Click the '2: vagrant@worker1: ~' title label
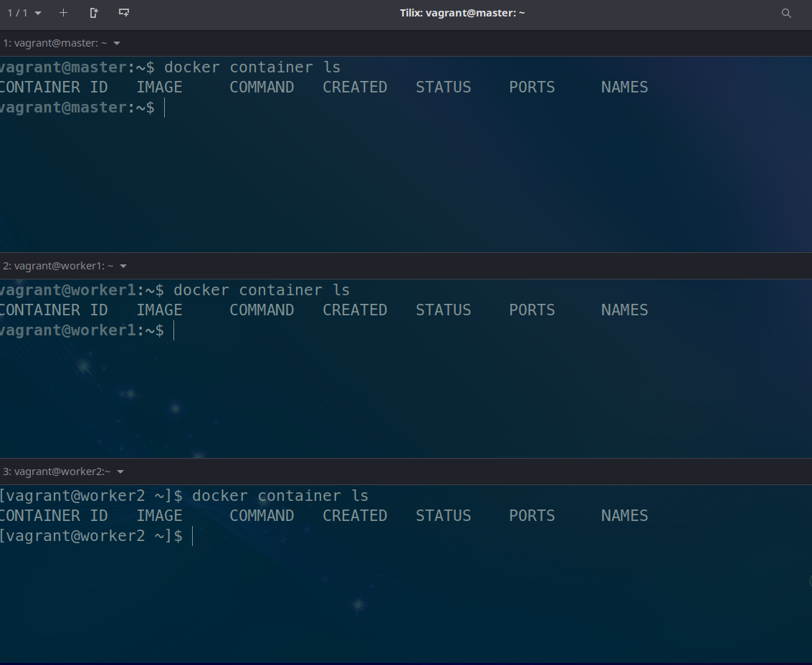 coord(58,267)
